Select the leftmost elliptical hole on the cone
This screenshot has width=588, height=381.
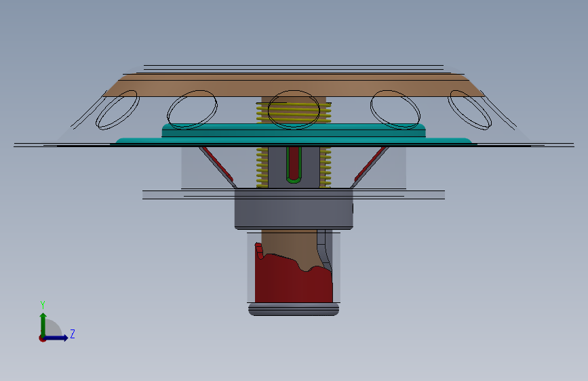pyautogui.click(x=117, y=110)
